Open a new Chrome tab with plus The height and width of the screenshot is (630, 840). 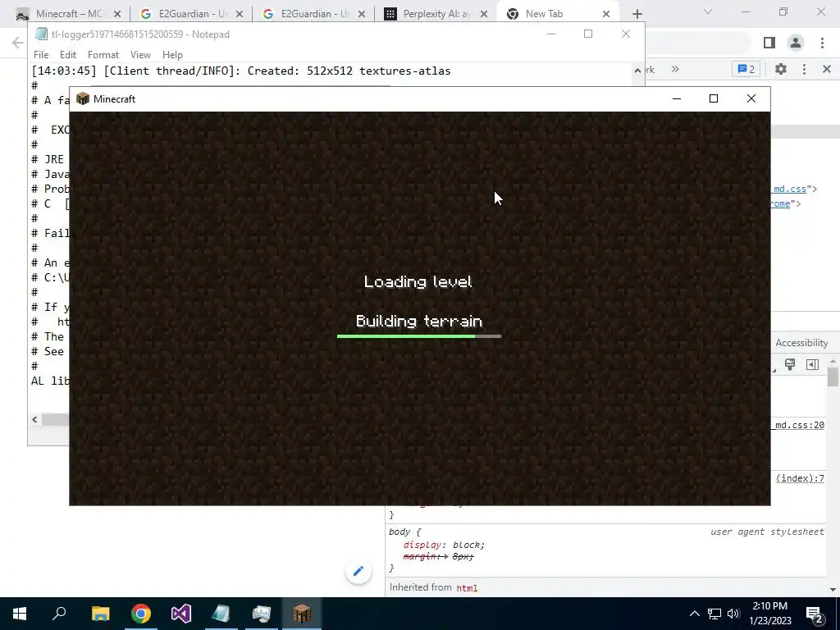(x=637, y=14)
